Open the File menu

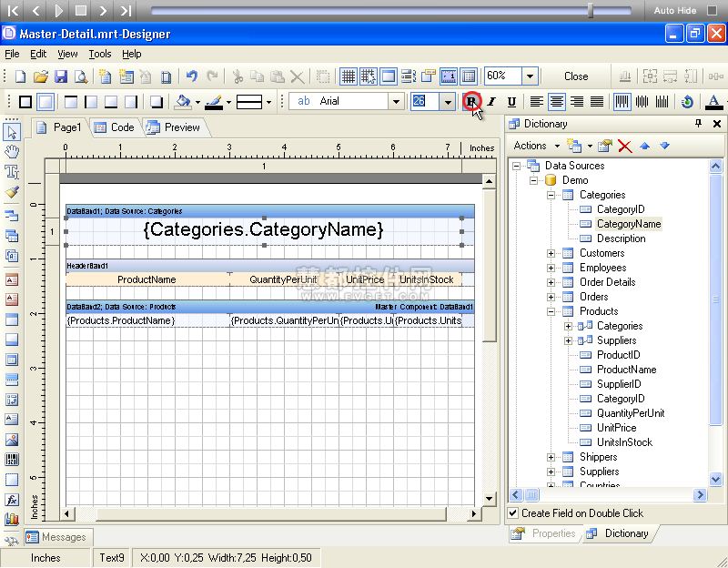click(12, 54)
